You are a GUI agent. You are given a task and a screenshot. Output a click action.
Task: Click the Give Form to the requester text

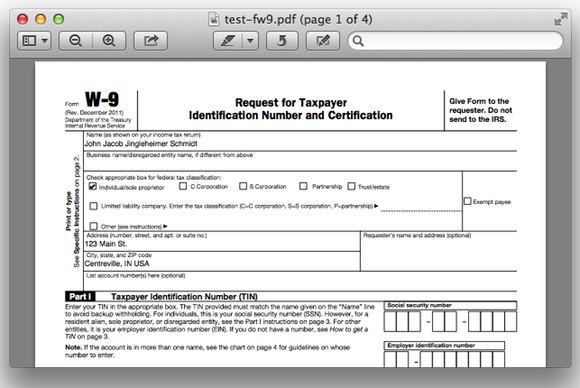[x=480, y=110]
